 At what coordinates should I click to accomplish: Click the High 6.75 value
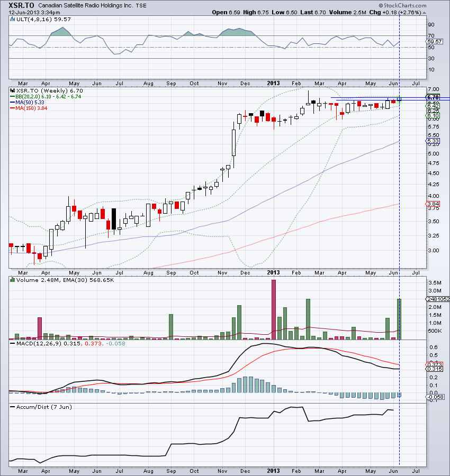pos(256,13)
